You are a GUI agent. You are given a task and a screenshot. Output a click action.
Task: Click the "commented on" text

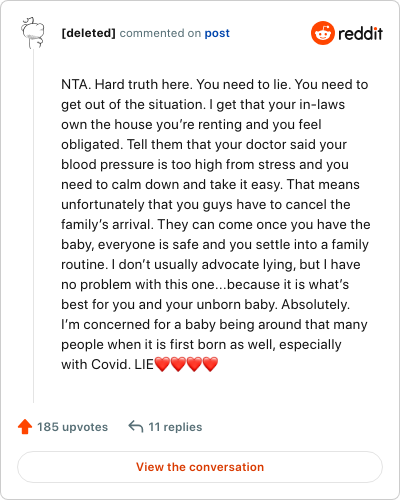coord(160,33)
